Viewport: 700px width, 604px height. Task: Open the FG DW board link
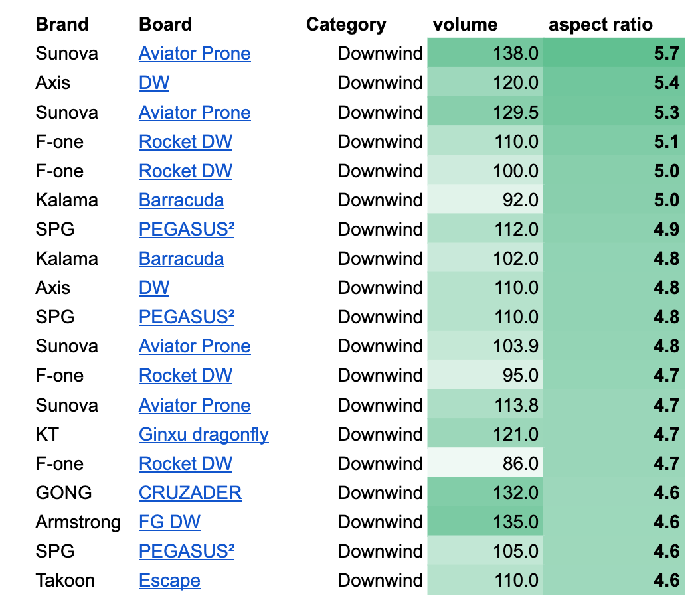click(169, 522)
